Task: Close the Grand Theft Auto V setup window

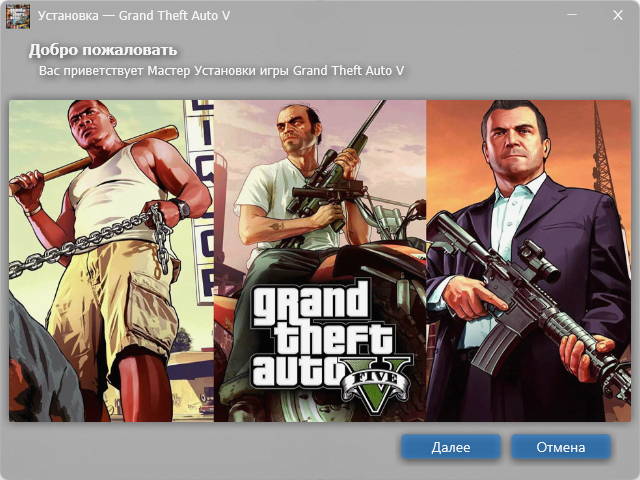Action: coord(618,15)
